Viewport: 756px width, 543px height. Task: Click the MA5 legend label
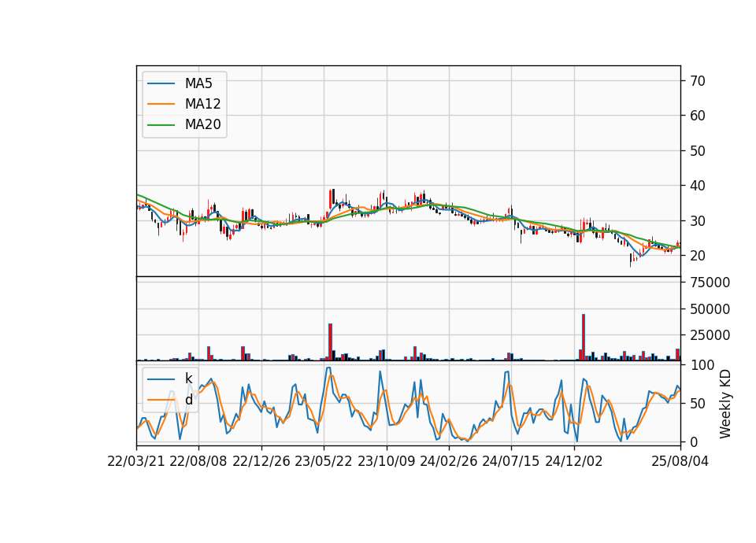click(198, 83)
